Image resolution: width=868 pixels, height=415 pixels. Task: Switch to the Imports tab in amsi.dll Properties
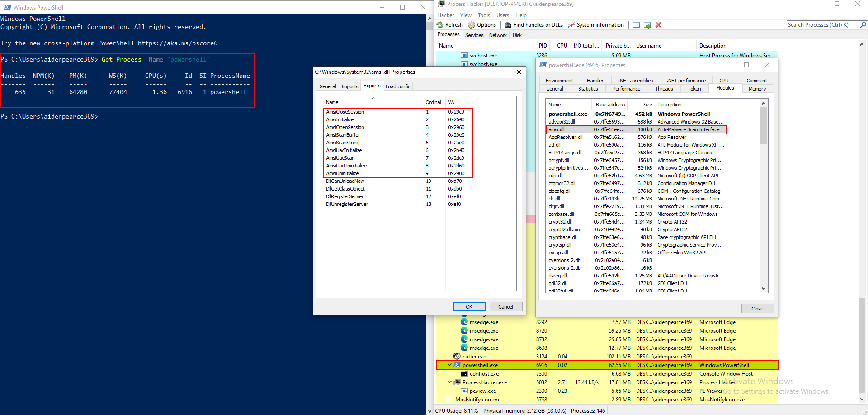pos(349,86)
